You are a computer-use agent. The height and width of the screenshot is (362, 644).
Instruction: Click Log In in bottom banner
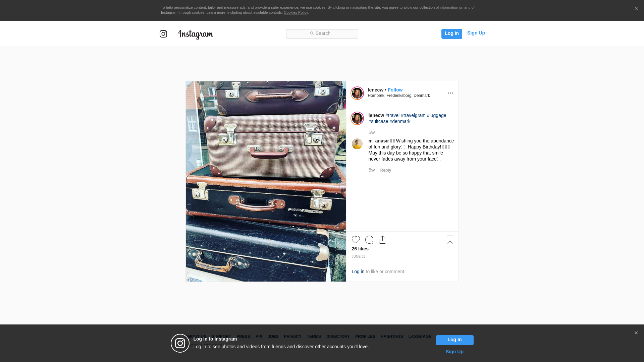click(455, 340)
